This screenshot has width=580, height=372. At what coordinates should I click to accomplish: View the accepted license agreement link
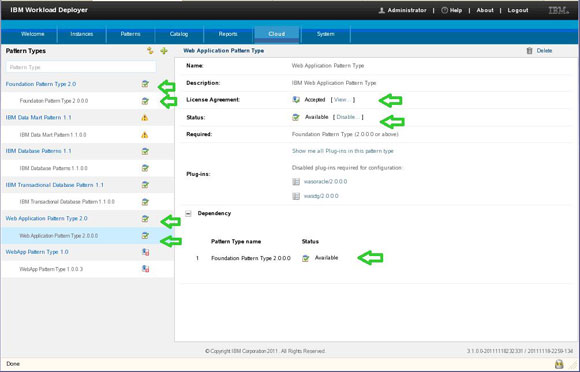click(x=343, y=99)
